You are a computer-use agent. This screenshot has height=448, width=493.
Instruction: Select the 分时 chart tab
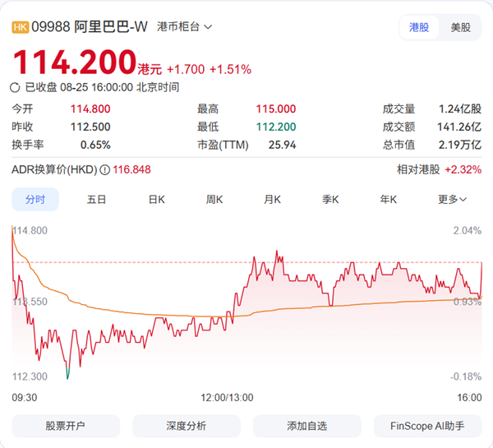[35, 200]
